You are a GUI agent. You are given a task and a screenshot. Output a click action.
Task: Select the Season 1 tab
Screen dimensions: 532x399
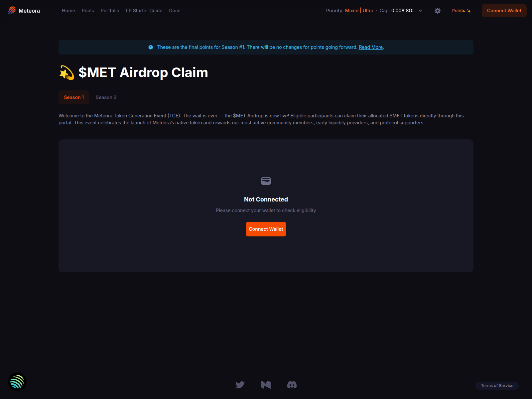pos(73,97)
